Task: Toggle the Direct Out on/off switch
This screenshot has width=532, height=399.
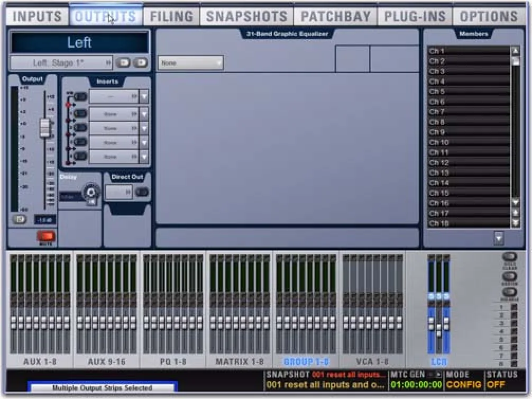Action: (142, 192)
